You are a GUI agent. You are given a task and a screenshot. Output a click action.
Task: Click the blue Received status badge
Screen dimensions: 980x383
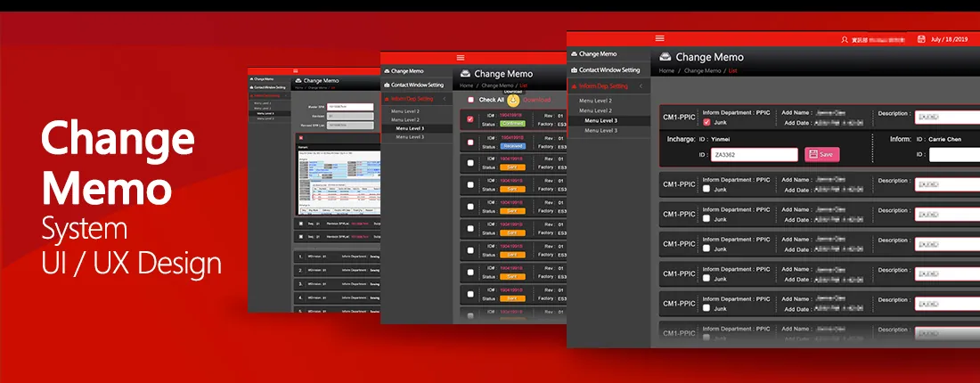coord(512,145)
